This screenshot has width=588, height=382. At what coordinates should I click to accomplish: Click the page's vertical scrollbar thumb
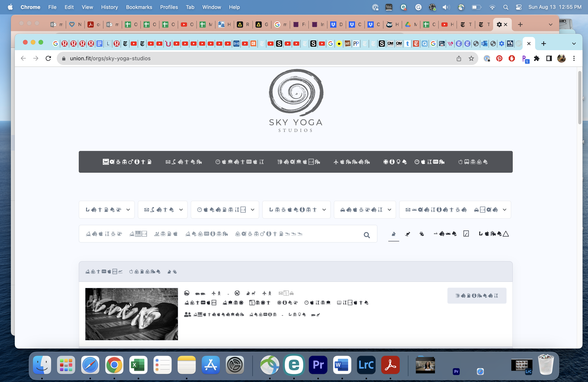(x=579, y=98)
